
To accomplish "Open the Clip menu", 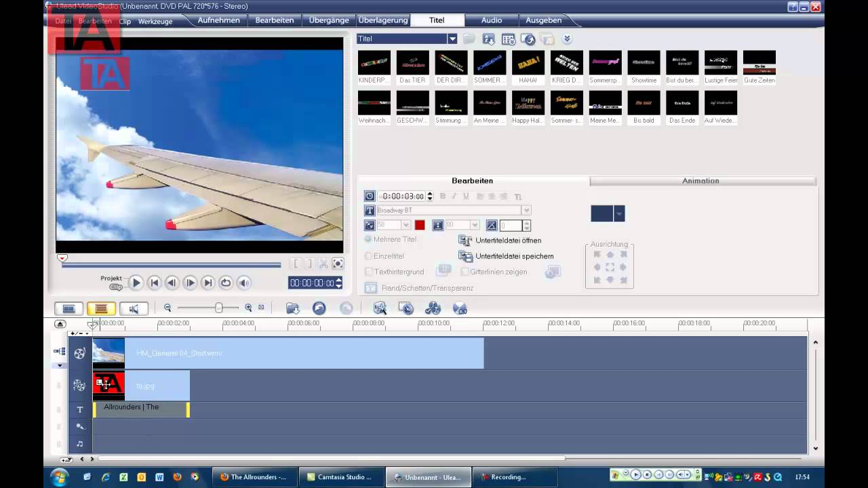I will pos(125,21).
